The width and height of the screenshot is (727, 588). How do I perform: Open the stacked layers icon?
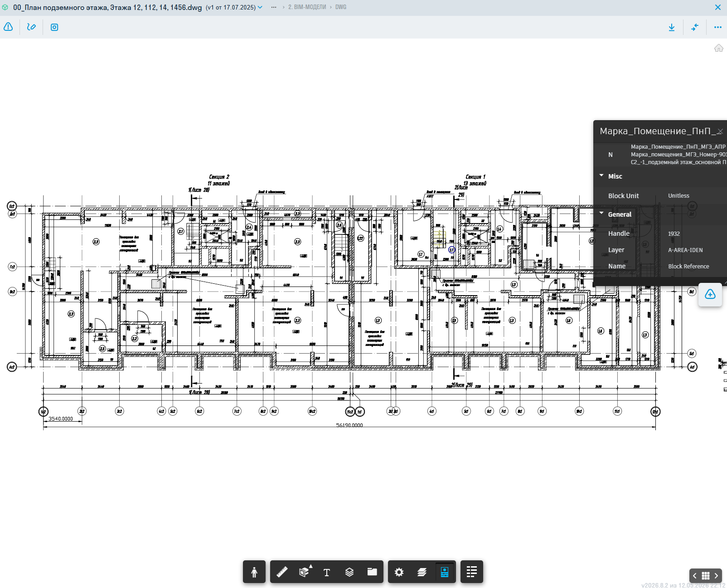pos(349,572)
